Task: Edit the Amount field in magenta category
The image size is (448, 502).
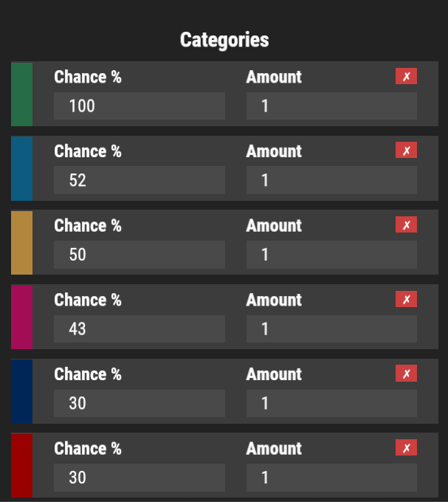Action: tap(331, 329)
